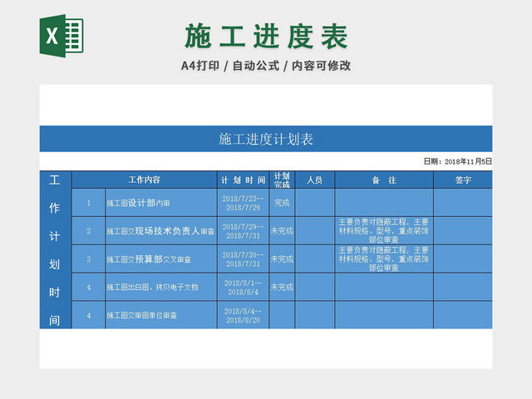Click column header 计划时间
Screen dimensions: 532x399
(x=243, y=180)
